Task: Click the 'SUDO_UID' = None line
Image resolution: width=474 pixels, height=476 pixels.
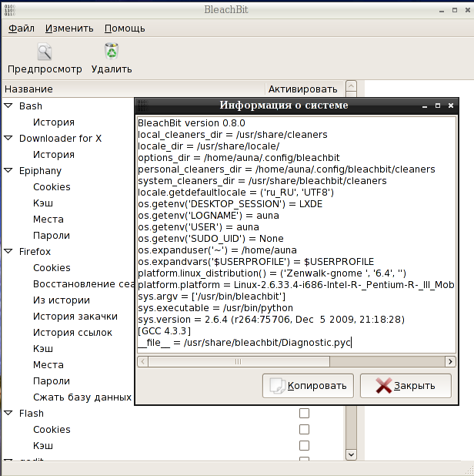Action: tap(211, 238)
